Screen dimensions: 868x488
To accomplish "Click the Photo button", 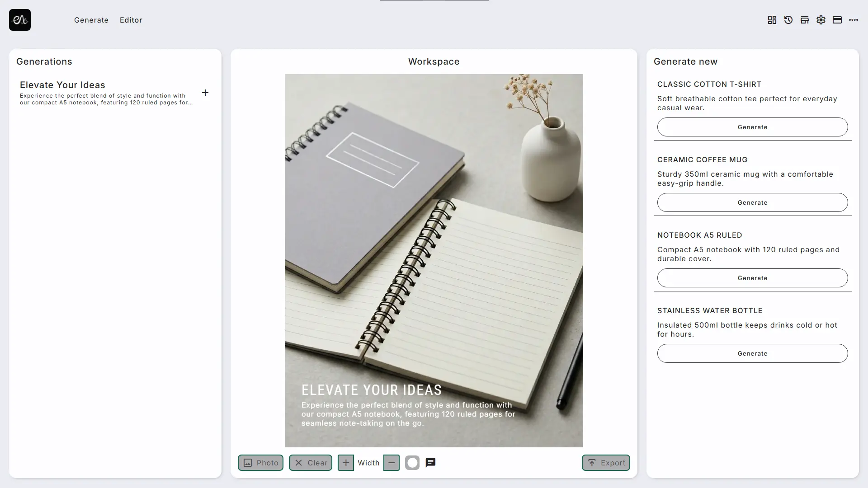I will click(260, 463).
